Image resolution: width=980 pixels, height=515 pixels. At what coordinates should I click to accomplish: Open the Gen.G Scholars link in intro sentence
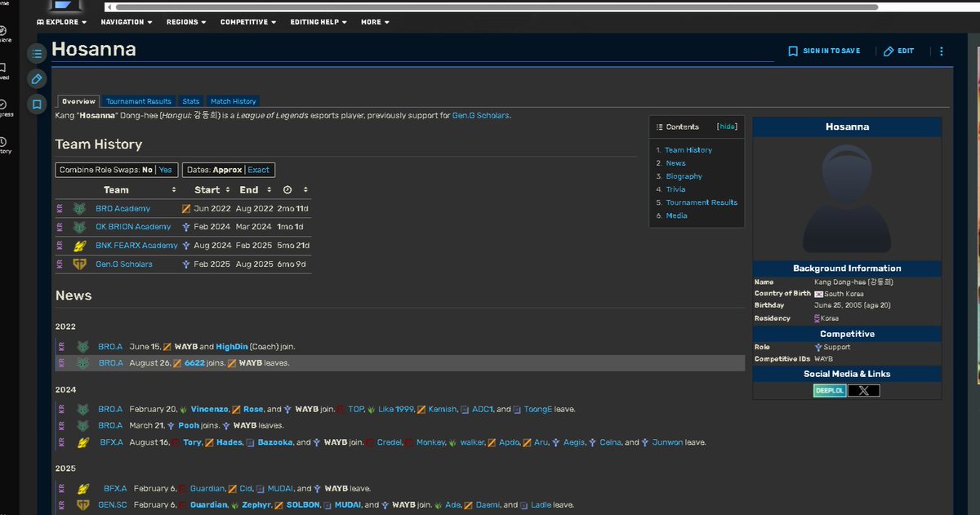(481, 116)
